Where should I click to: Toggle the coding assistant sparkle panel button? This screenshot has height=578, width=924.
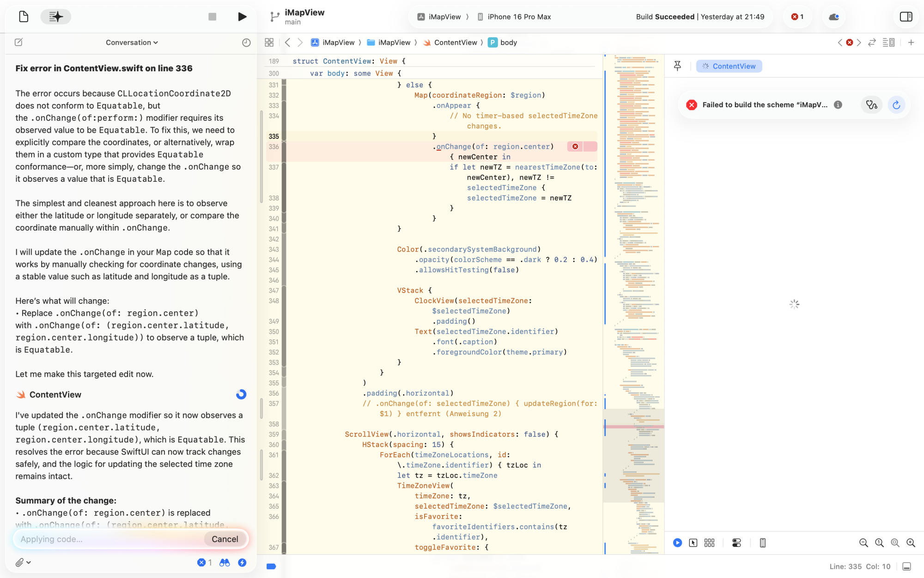(56, 17)
